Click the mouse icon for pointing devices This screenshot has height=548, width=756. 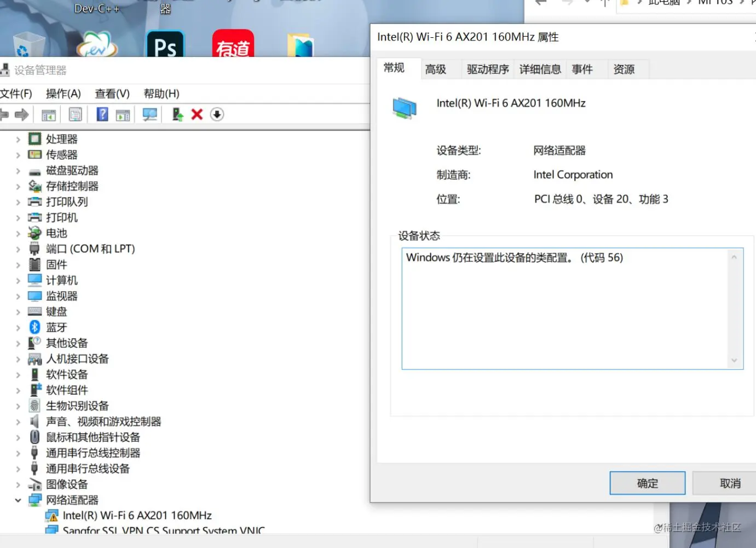click(x=34, y=437)
